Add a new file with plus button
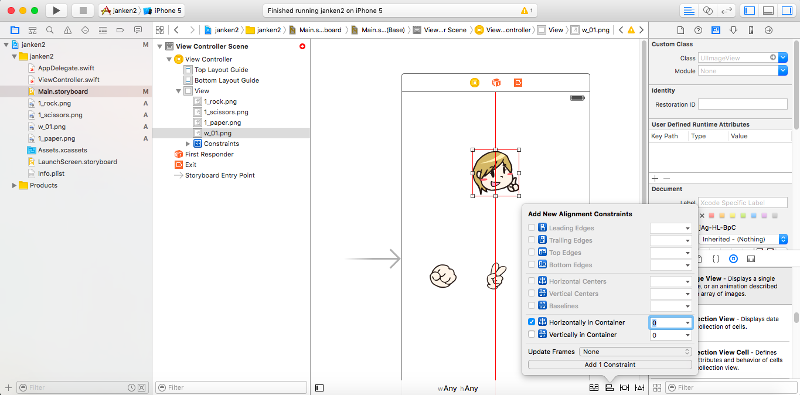Viewport: 800px width, 395px height. 8,388
